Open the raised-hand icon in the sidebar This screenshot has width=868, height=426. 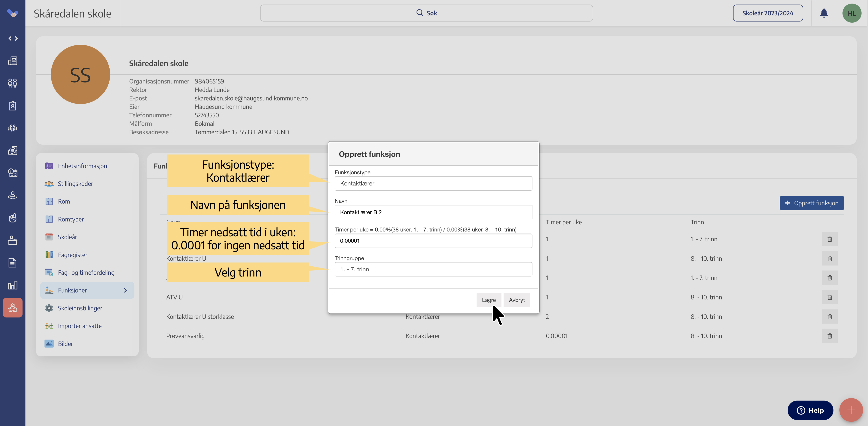13,218
